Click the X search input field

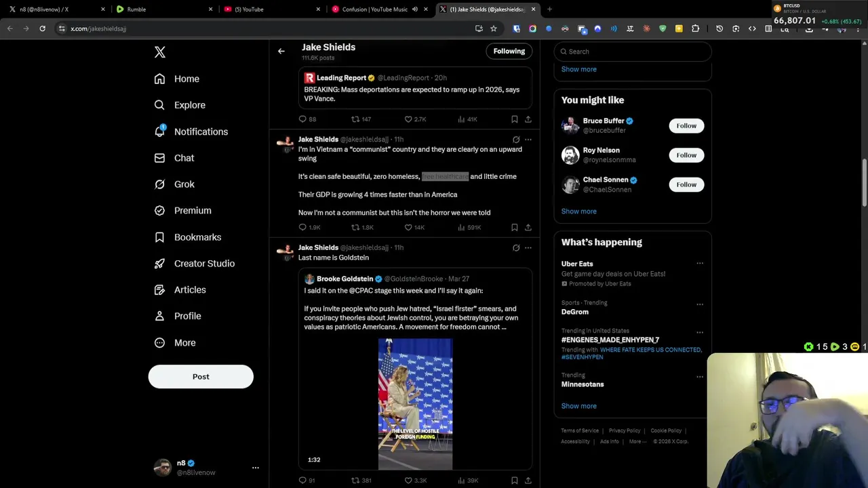point(633,52)
